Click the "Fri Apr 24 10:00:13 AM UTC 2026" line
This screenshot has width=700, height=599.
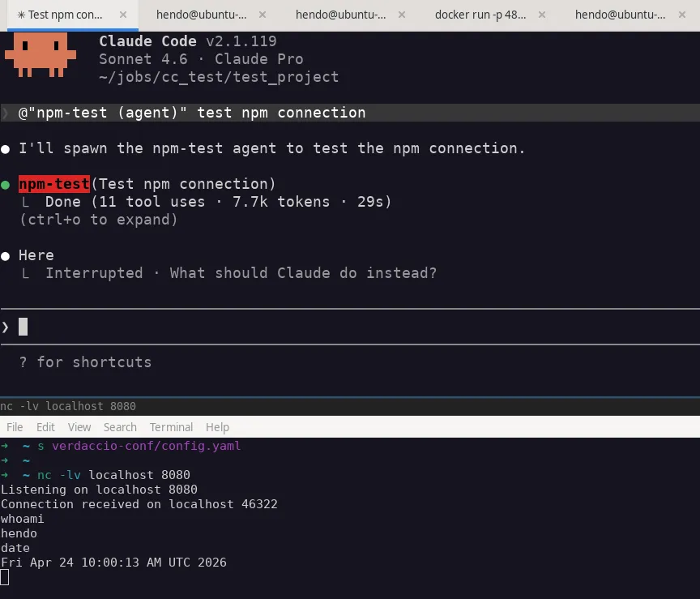pos(113,563)
